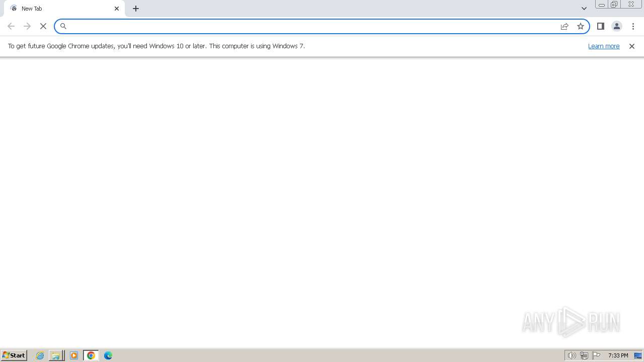Select the New Tab tab
The width and height of the screenshot is (644, 362).
pos(64,9)
